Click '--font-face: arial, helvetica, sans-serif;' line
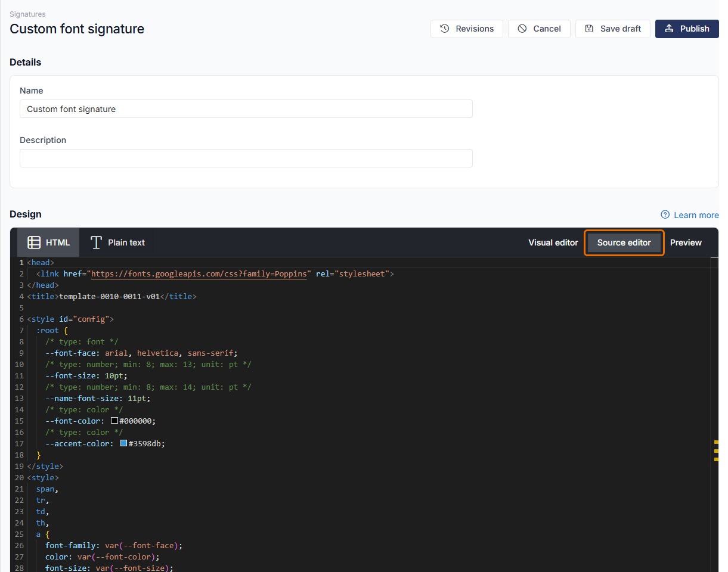Viewport: 728px width, 572px height. [x=141, y=353]
